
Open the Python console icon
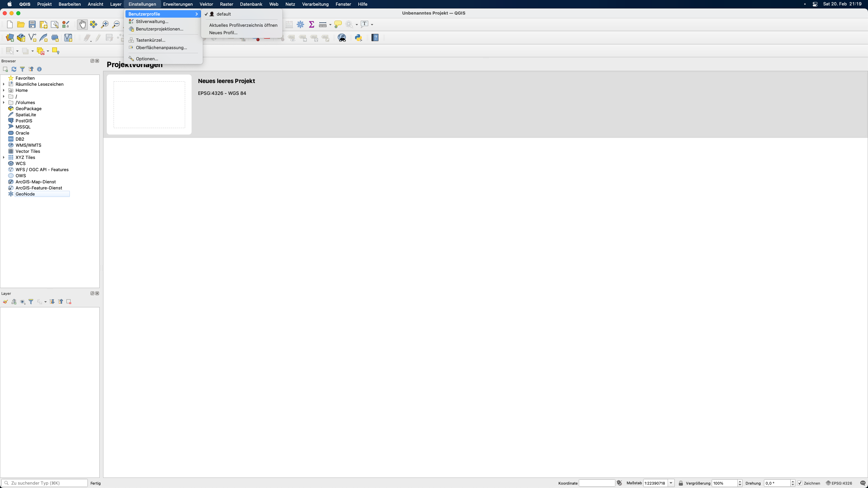click(359, 38)
